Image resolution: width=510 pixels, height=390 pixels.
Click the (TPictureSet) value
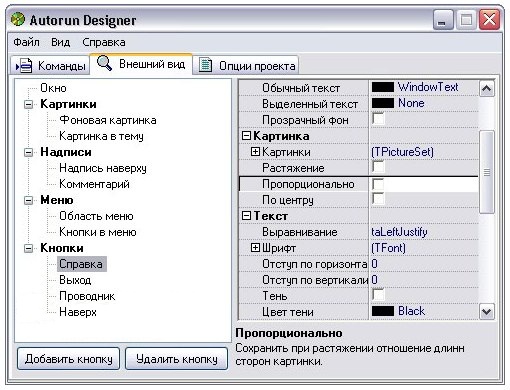pyautogui.click(x=402, y=152)
